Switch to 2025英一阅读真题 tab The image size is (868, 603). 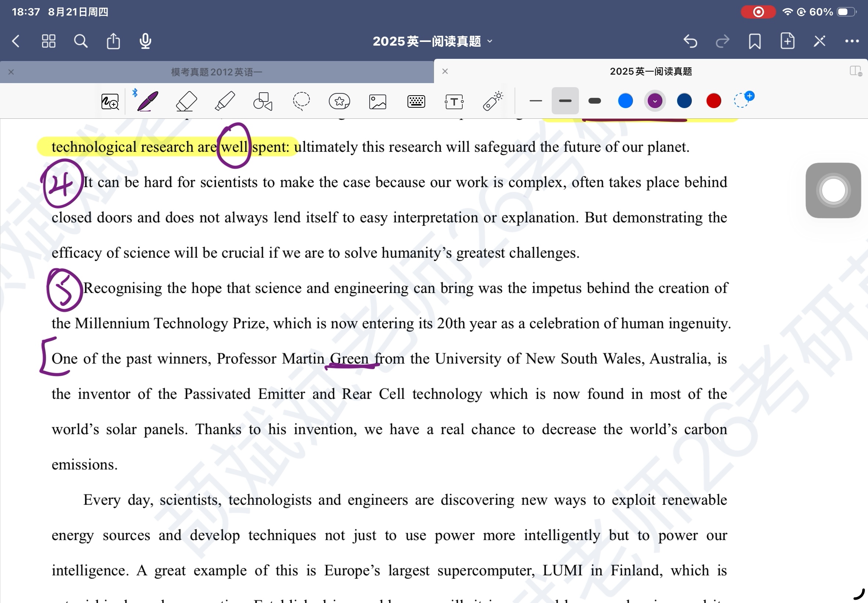pos(651,71)
